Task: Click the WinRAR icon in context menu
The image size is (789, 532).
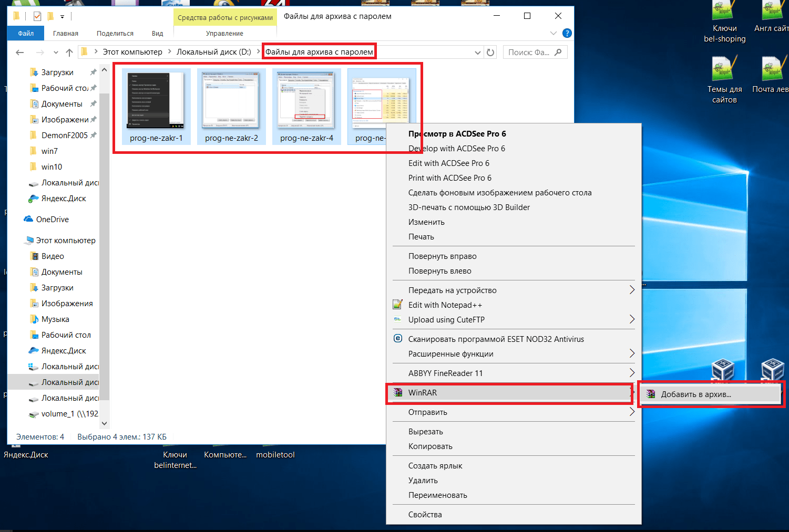Action: click(398, 392)
